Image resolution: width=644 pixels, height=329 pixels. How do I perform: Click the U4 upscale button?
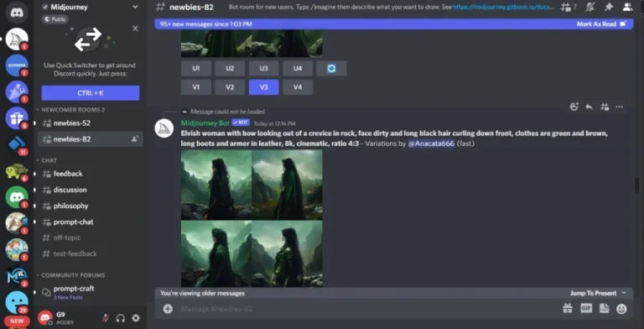[x=298, y=68]
